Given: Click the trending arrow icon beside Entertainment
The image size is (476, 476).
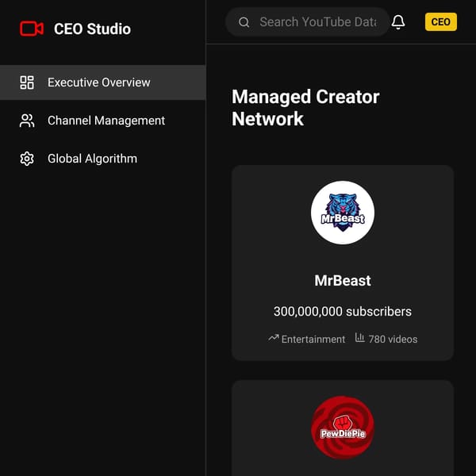Looking at the screenshot, I should coord(273,338).
